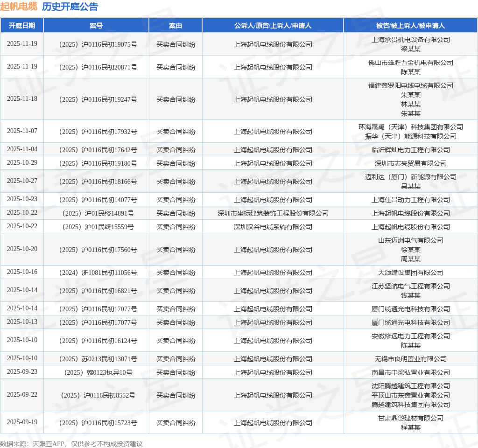Click case number 沪0116民初8552号
478x448 pixels.
tap(98, 396)
